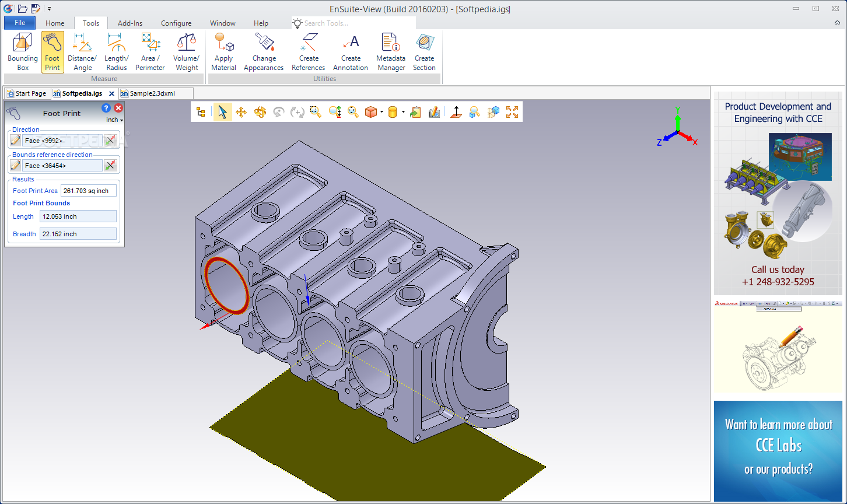
Task: Click the Search Tools box
Action: 354,23
